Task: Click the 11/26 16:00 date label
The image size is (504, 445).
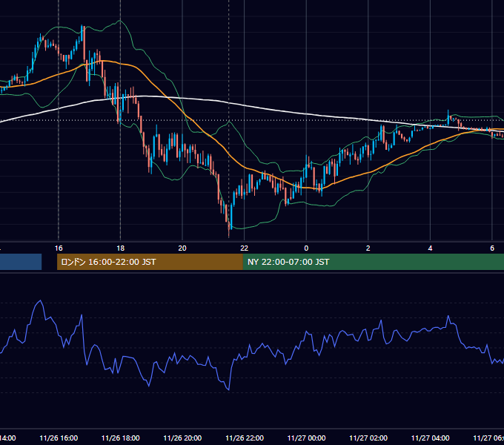Action: (x=59, y=438)
